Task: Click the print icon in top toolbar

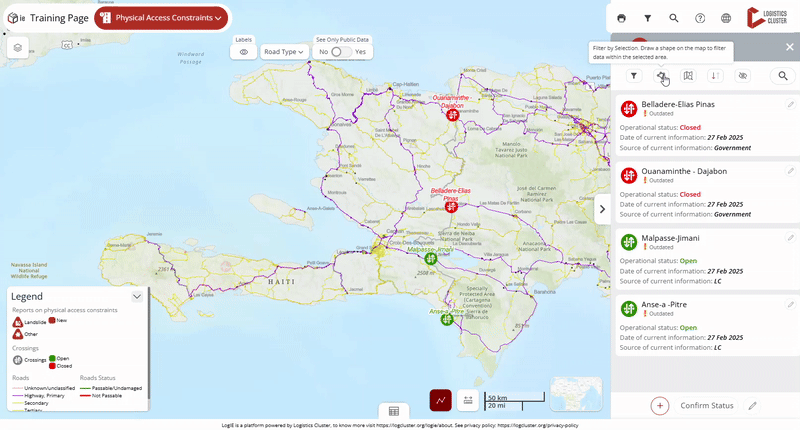Action: pyautogui.click(x=621, y=18)
